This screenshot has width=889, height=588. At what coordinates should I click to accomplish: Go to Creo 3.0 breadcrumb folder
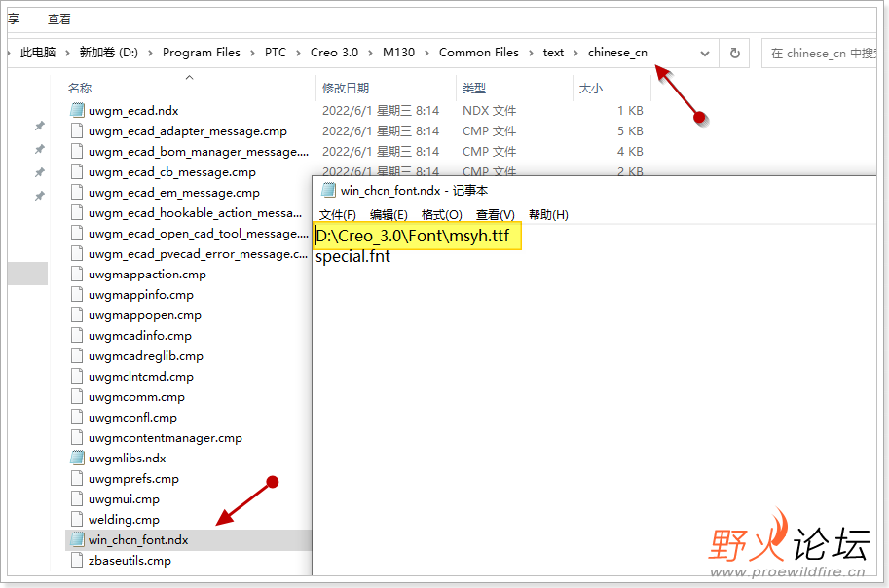[334, 53]
